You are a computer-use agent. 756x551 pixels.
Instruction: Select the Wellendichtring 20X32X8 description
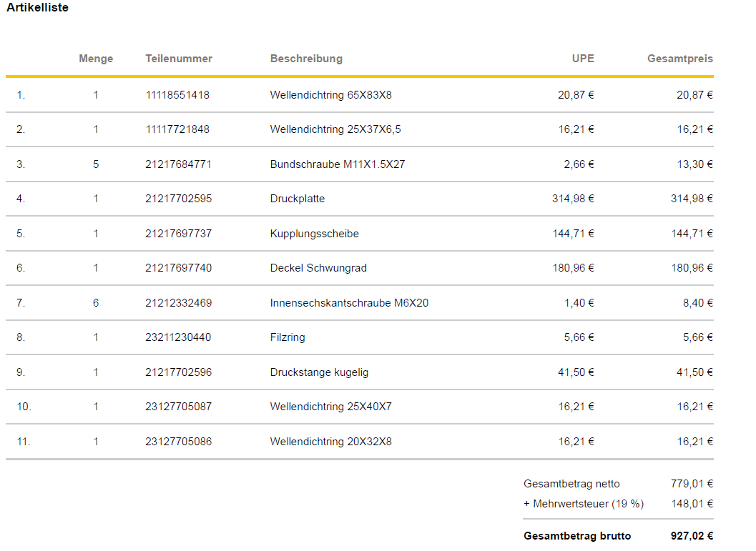(x=330, y=442)
